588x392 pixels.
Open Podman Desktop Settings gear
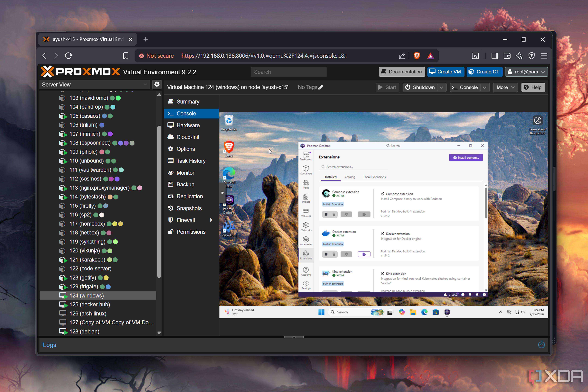[306, 285]
